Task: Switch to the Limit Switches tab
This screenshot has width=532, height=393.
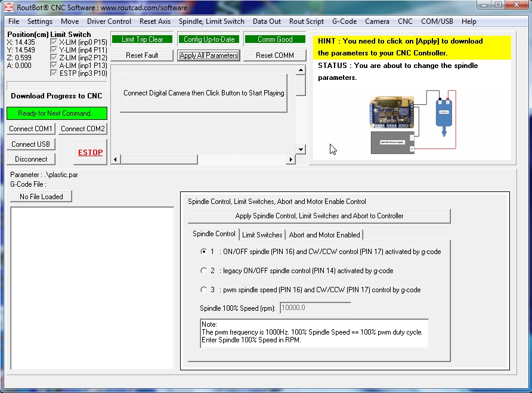Action: point(262,235)
